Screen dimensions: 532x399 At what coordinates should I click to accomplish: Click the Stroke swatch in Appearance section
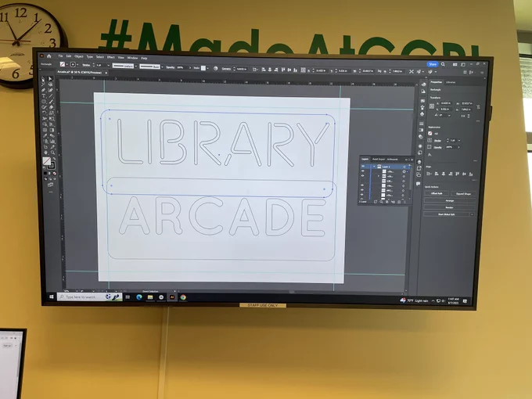click(x=430, y=140)
